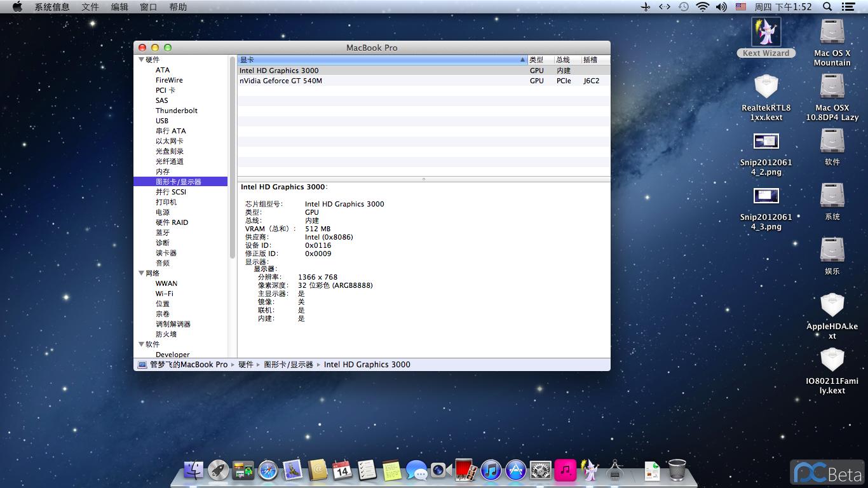
Task: Open Photo Booth in the dock
Action: click(x=466, y=470)
